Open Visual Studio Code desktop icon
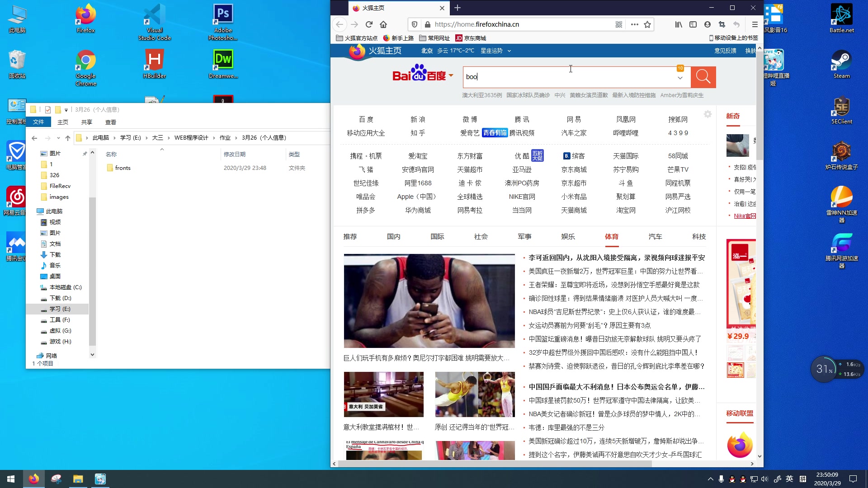 [155, 22]
